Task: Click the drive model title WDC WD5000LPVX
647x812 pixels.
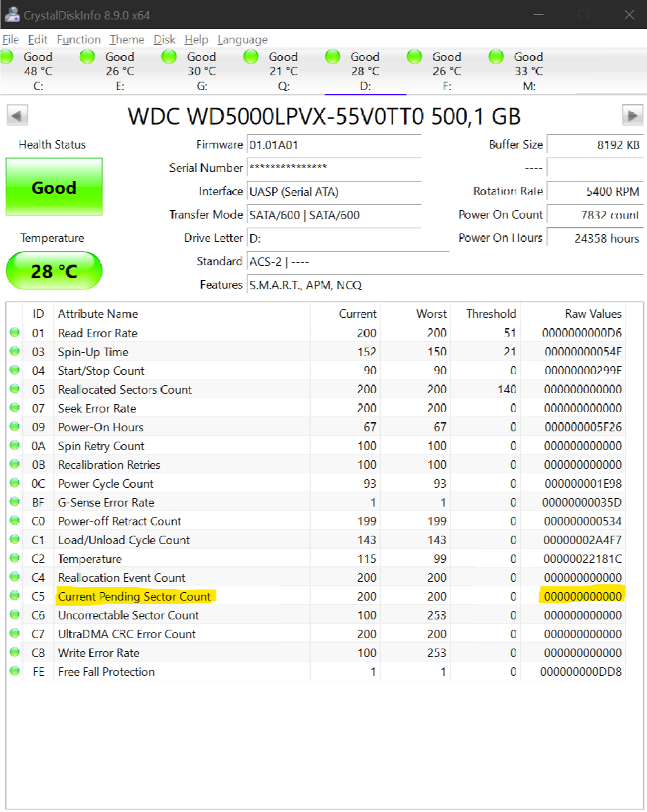Action: point(324,116)
